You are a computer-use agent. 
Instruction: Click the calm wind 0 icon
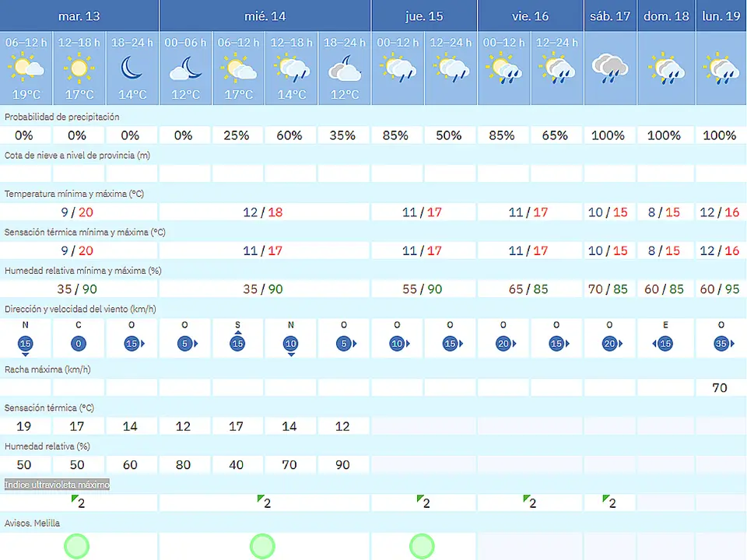(79, 343)
